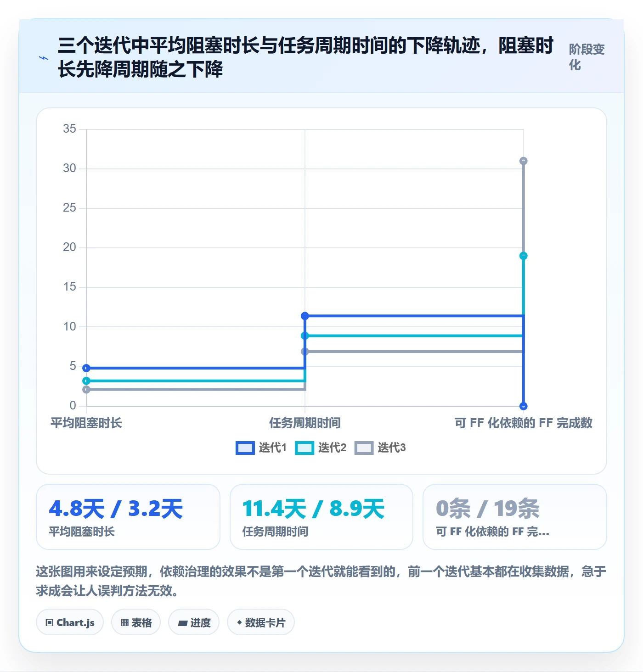Screen dimensions: 643x672
Task: Click the 迭代3 point near value 31
Action: point(524,161)
